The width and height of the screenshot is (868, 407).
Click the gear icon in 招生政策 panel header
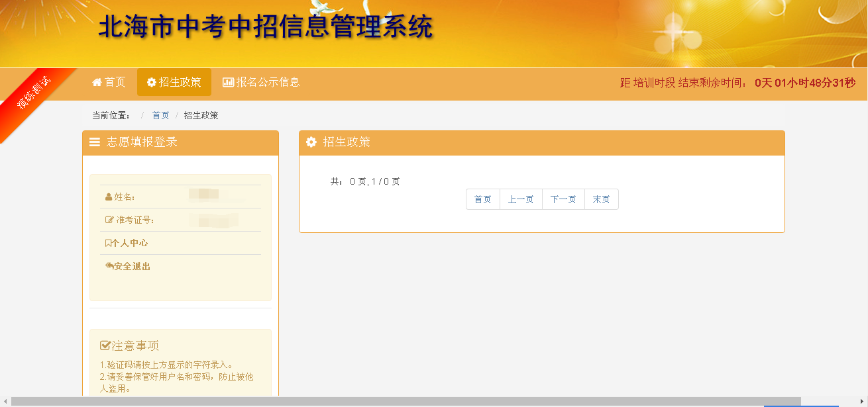pos(311,142)
